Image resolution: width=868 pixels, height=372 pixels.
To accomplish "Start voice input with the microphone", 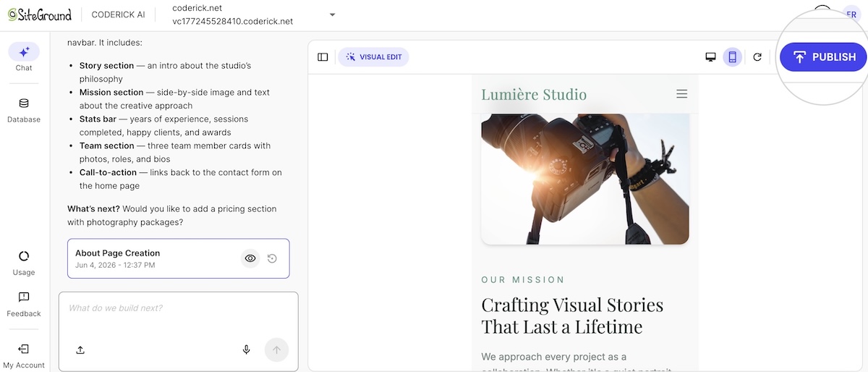I will click(x=246, y=350).
